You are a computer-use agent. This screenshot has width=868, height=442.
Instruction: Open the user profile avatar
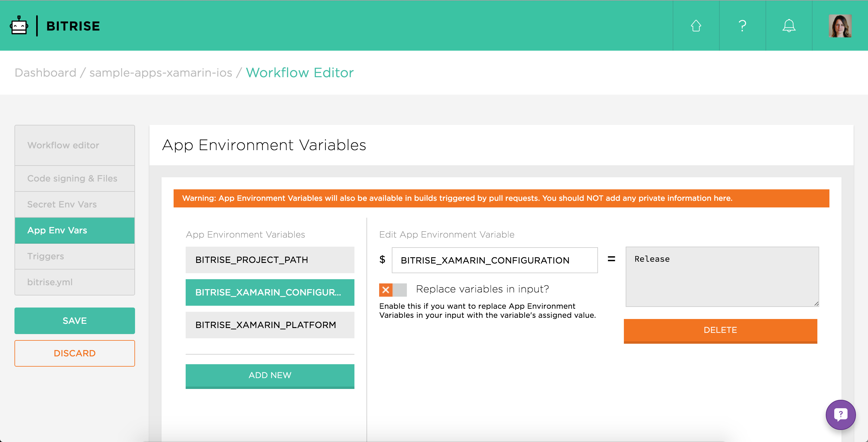coord(840,26)
